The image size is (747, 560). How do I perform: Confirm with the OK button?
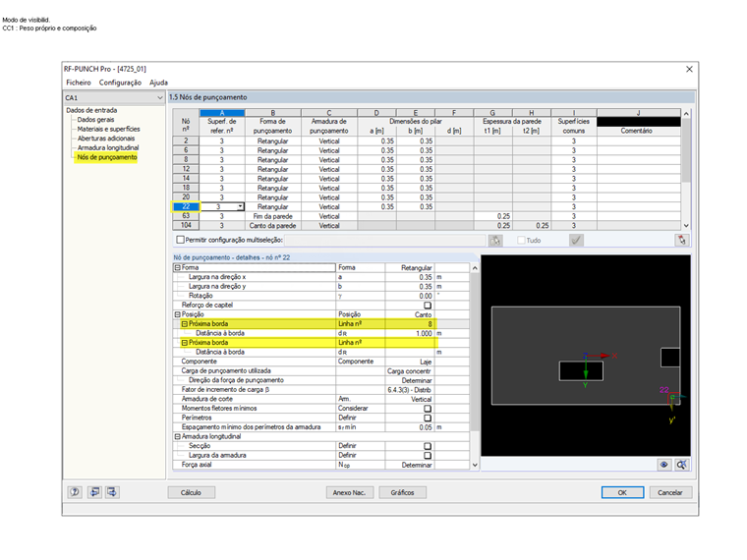tap(622, 492)
